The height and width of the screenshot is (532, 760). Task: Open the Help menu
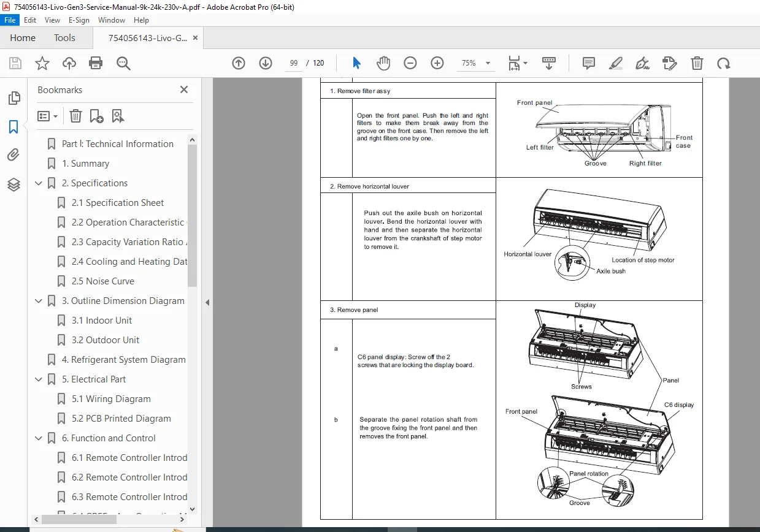click(141, 20)
